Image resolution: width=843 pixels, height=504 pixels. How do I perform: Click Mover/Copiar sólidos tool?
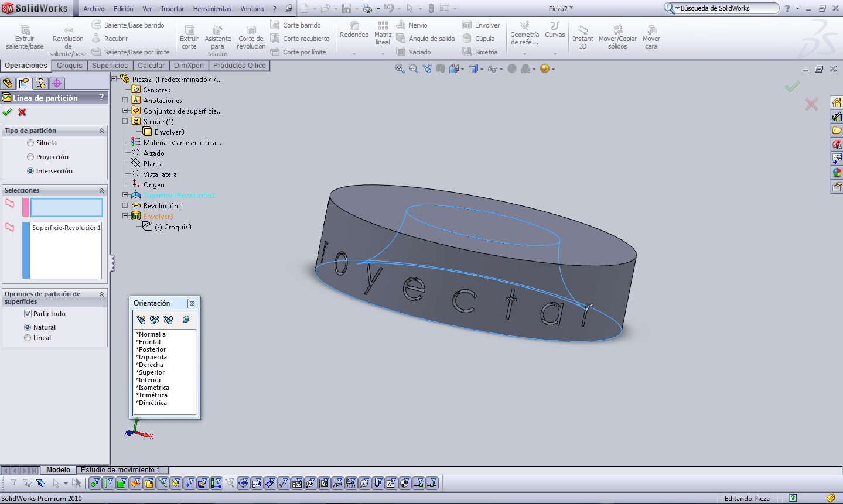(617, 37)
